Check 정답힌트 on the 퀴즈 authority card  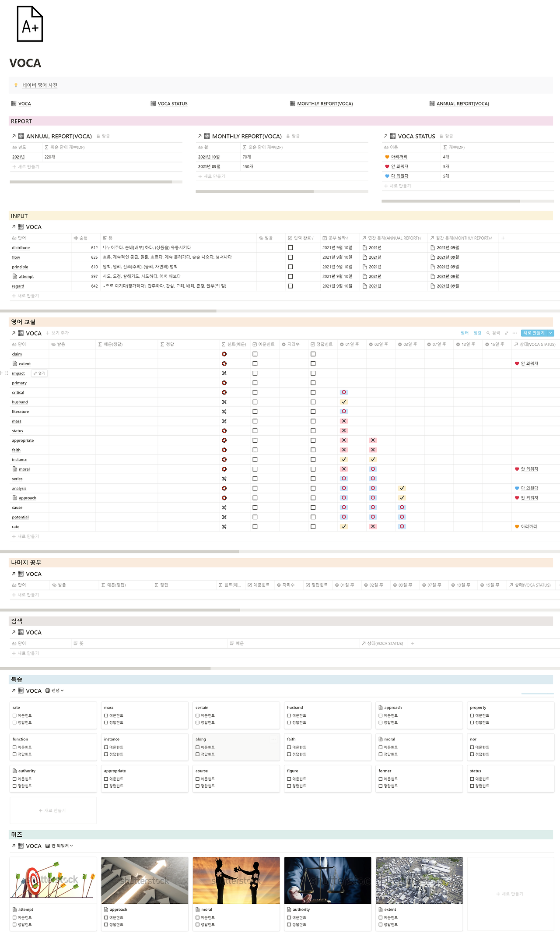(x=289, y=924)
